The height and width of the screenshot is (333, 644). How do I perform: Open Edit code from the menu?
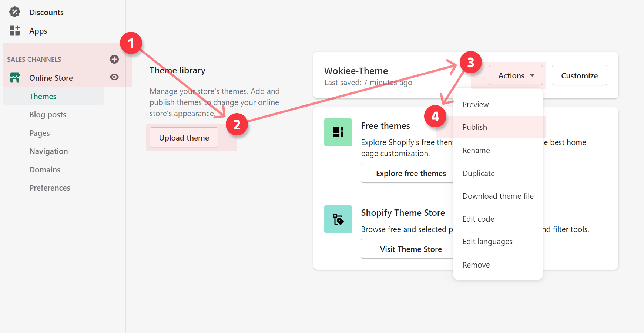click(x=478, y=219)
